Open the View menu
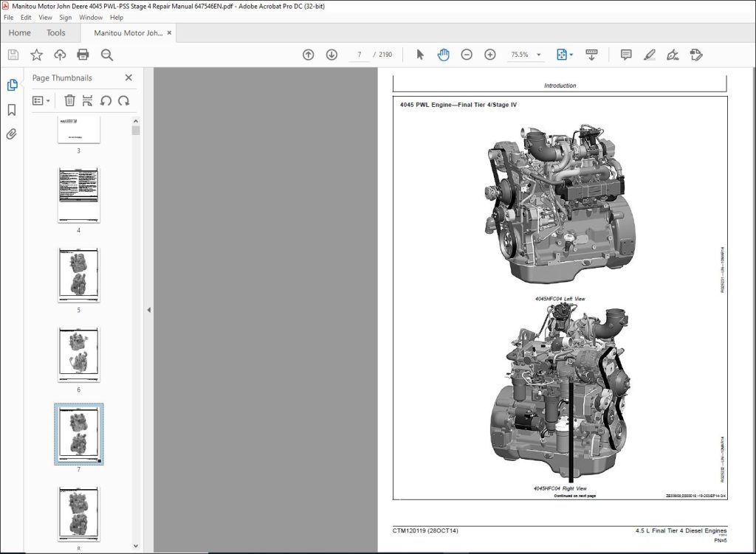Screen dimensions: 756x554 pos(45,18)
